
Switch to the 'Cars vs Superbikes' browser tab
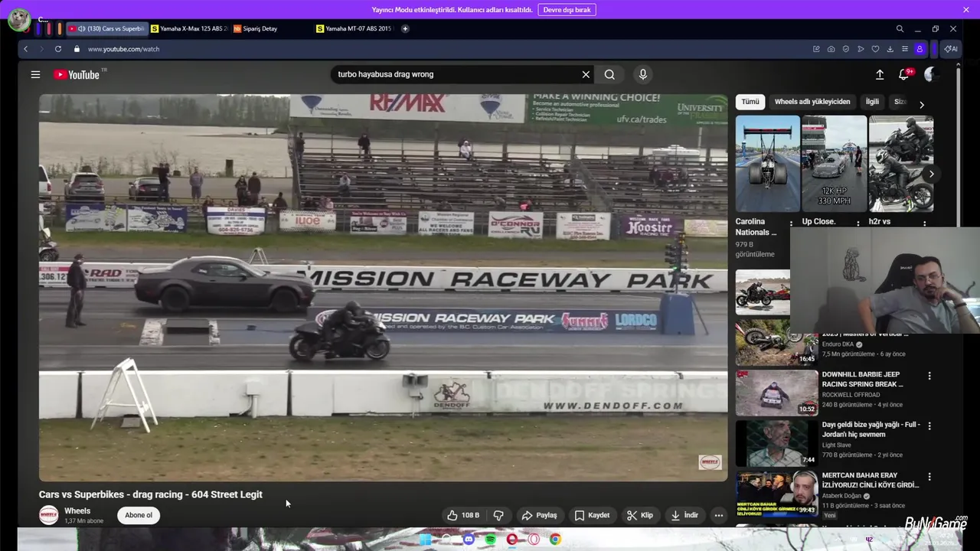coord(106,28)
